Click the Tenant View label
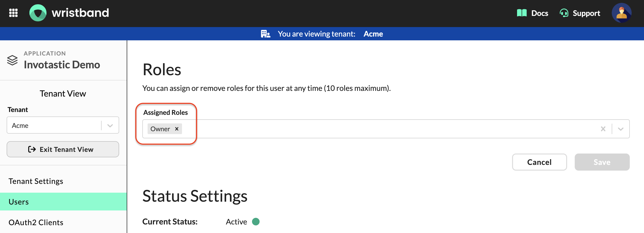 click(63, 93)
